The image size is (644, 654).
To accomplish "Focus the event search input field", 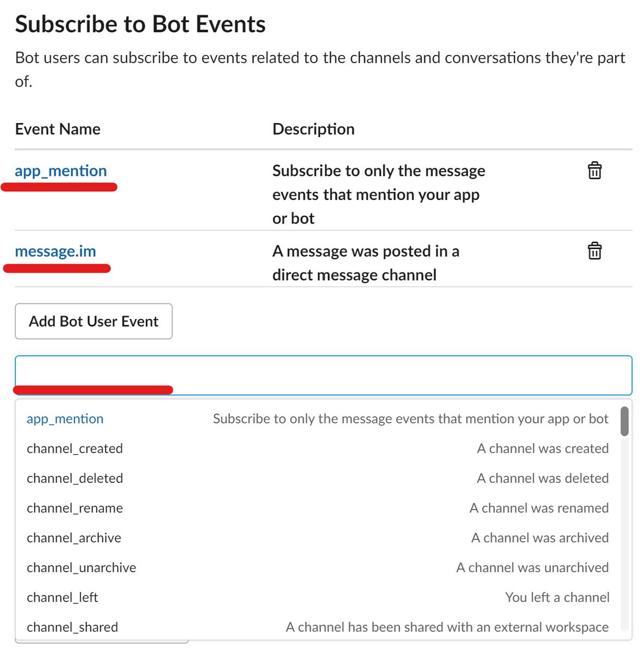I will point(324,375).
